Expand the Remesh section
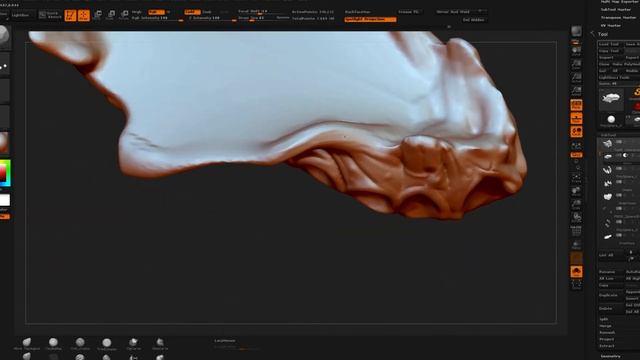 (607, 333)
